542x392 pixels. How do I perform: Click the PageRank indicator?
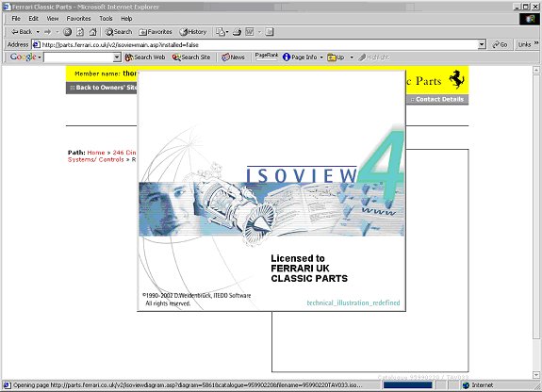coord(267,57)
